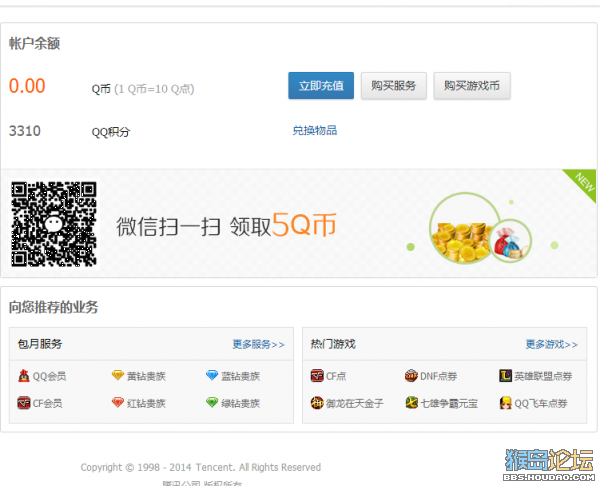The width and height of the screenshot is (600, 486).
Task: Click the 七雄争霸元宝 game icon
Action: pyautogui.click(x=411, y=403)
